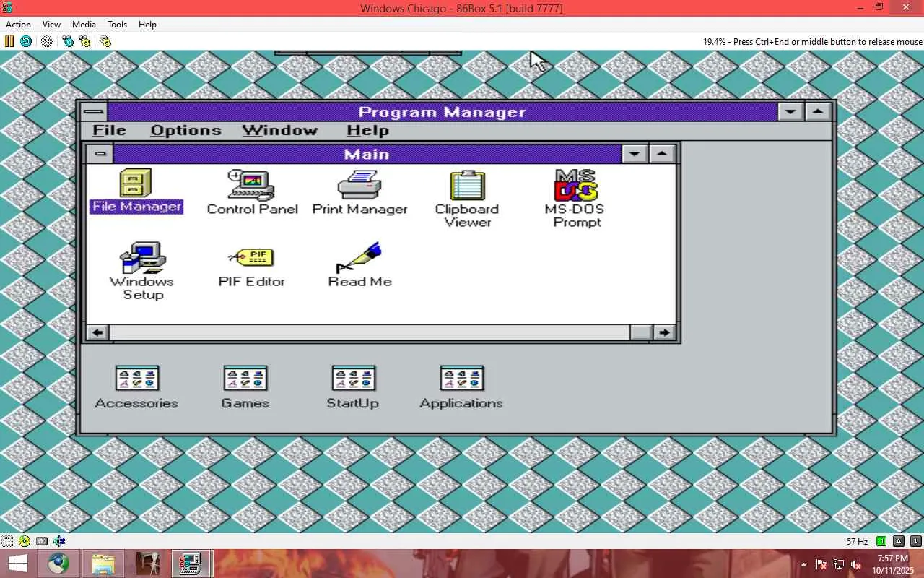924x578 pixels.
Task: Click the "57 Hz" status bar text
Action: [857, 541]
